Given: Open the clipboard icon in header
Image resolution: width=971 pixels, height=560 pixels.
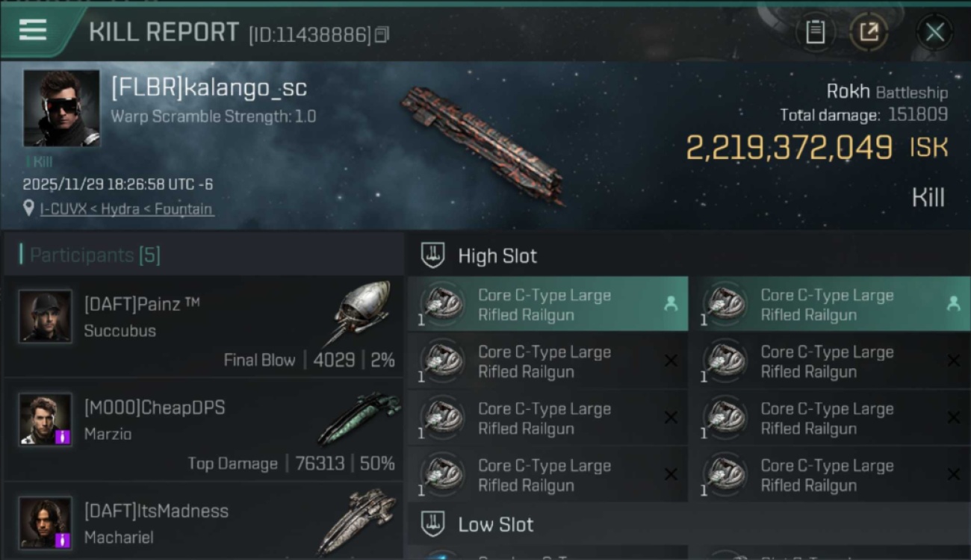Looking at the screenshot, I should tap(815, 32).
